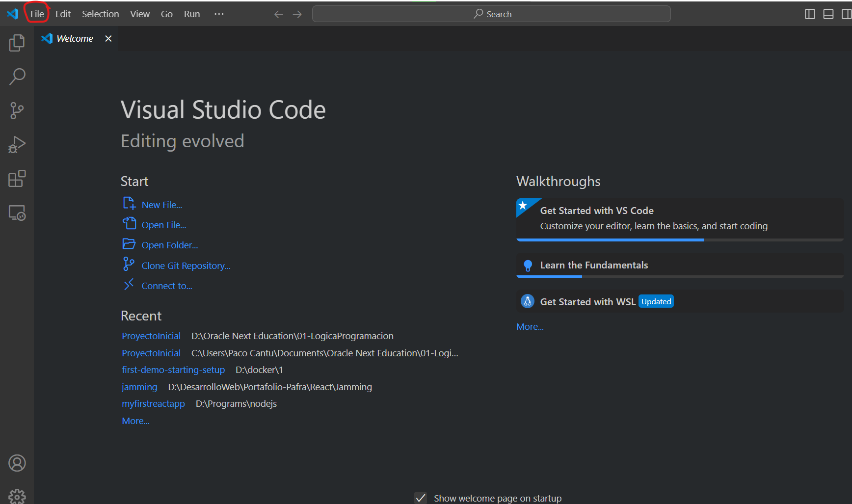The image size is (852, 504).
Task: Click the Open File... link
Action: [164, 225]
